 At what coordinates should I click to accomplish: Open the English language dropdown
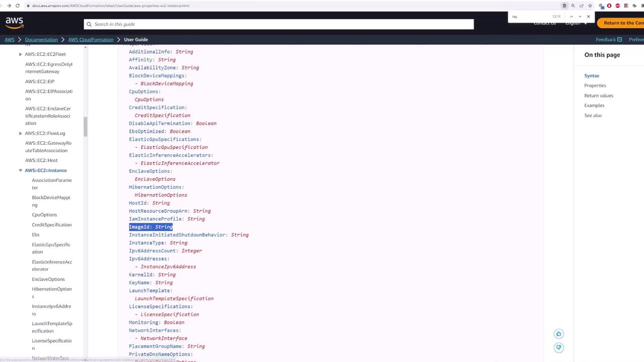[576, 23]
